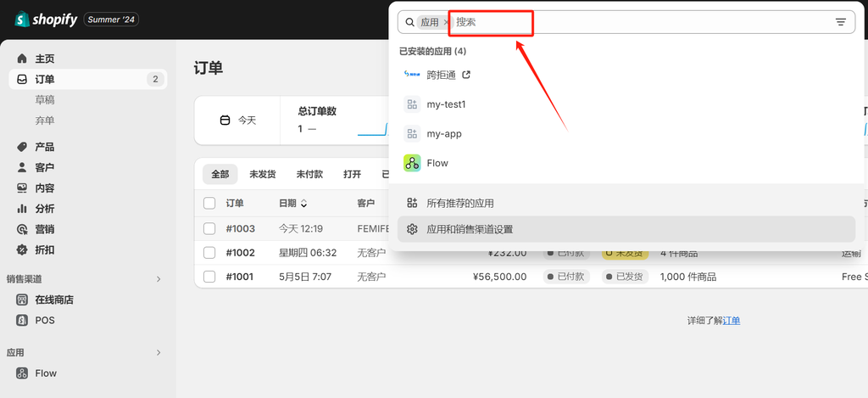Open 应用和销售渠道设置 settings
The image size is (868, 398).
(x=626, y=229)
